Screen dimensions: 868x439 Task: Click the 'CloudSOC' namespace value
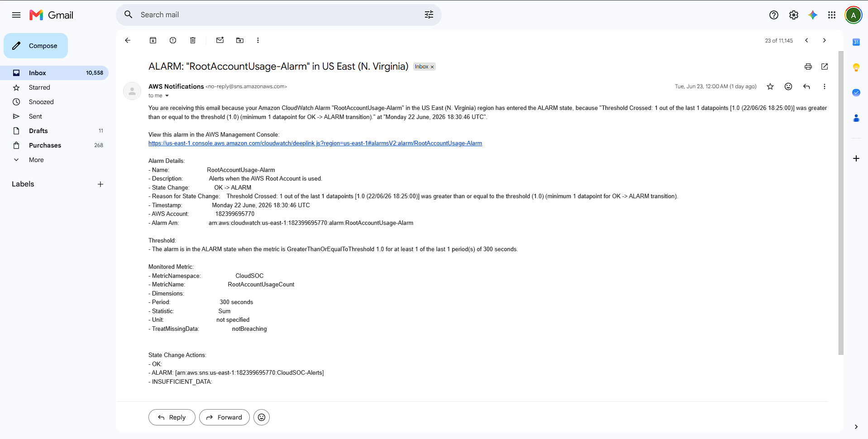(x=249, y=276)
